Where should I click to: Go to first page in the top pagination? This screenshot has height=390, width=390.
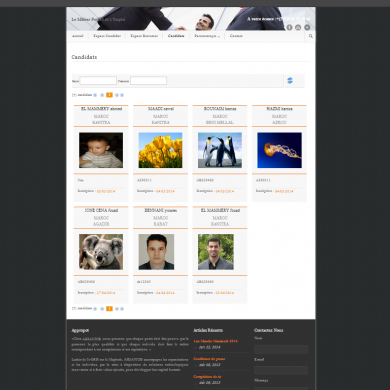pyautogui.click(x=95, y=95)
